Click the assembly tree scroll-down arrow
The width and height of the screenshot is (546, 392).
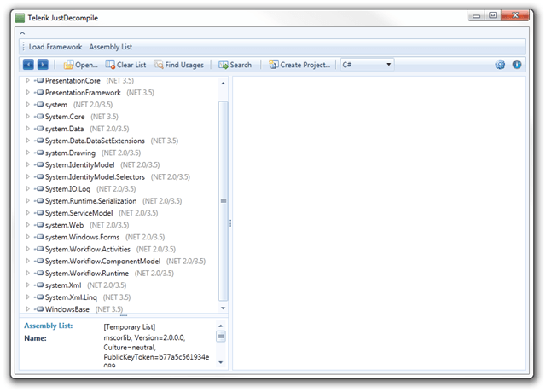[223, 308]
